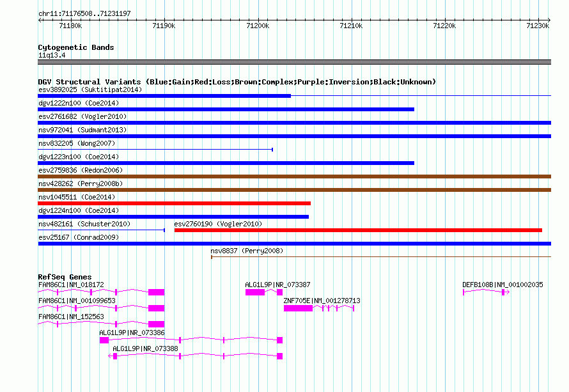
Task: Click the red esv2760190 (Vogler2010) variant bar
Action: click(358, 230)
